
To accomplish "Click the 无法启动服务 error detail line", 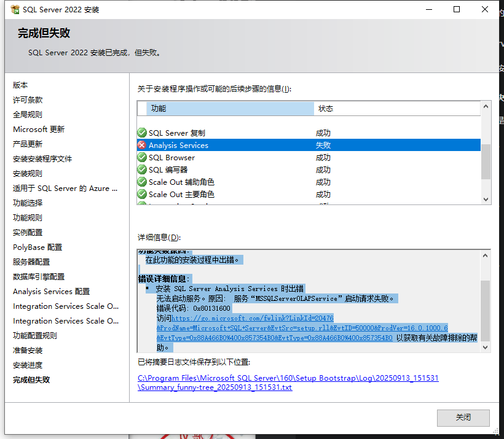I will [x=275, y=298].
